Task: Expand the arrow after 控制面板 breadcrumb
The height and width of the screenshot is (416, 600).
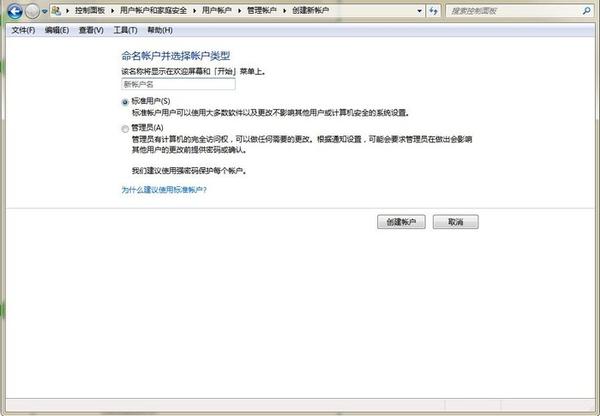Action: (x=112, y=11)
